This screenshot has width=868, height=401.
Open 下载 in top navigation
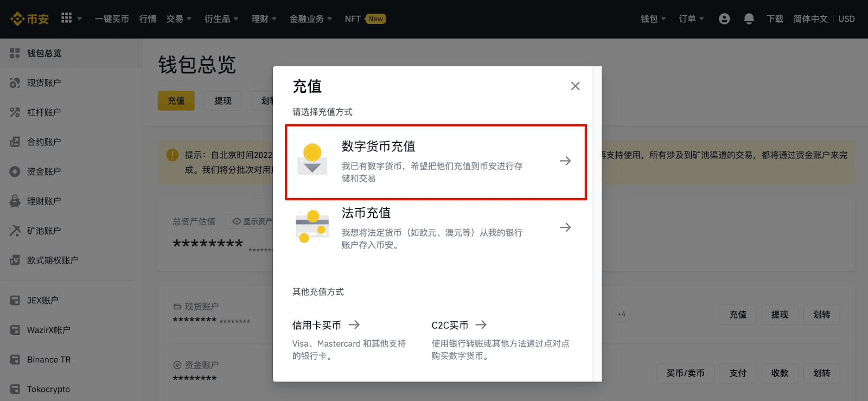775,19
